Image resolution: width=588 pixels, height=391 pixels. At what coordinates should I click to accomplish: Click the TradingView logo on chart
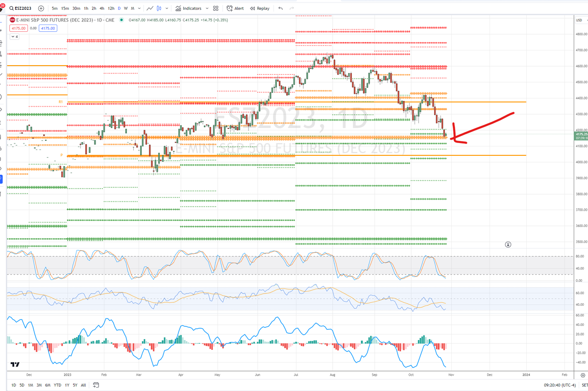(x=15, y=365)
